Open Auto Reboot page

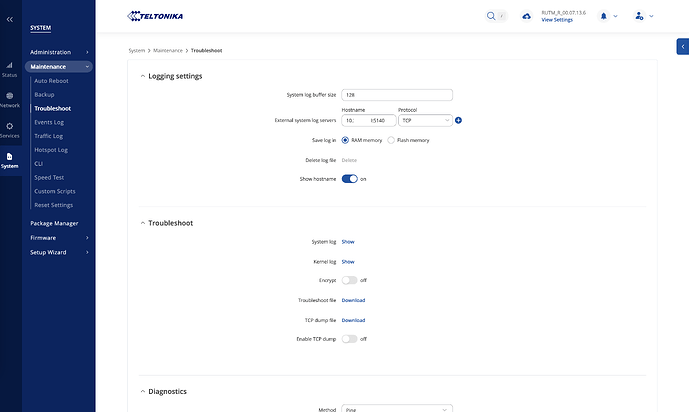tap(51, 81)
